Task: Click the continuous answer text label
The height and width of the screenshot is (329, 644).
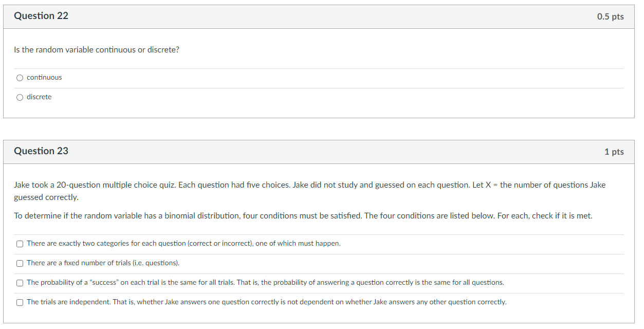Action: coord(44,77)
